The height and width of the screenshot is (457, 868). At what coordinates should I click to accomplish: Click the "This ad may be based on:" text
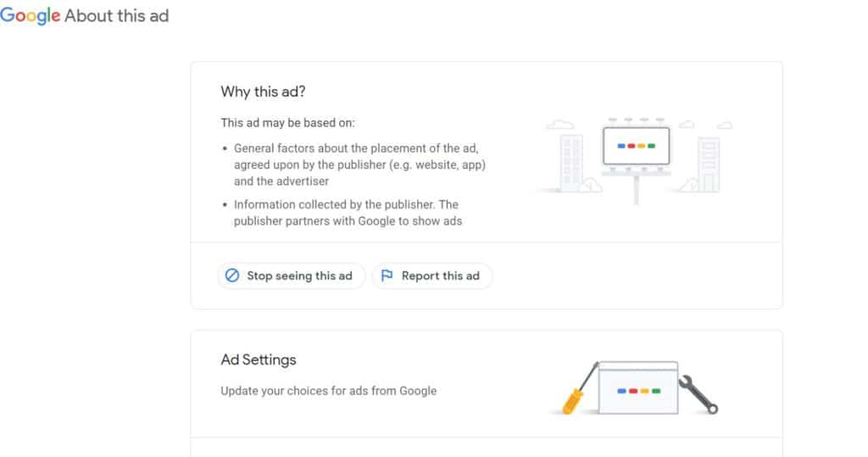click(288, 122)
